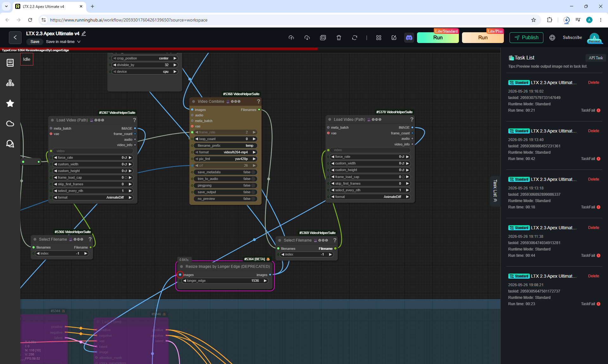Open format AnimateDiff dropdown in node #5367
608x364 pixels.
coord(93,198)
